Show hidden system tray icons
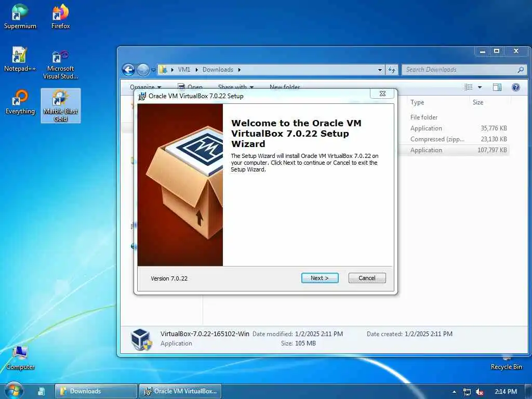 [x=454, y=392]
